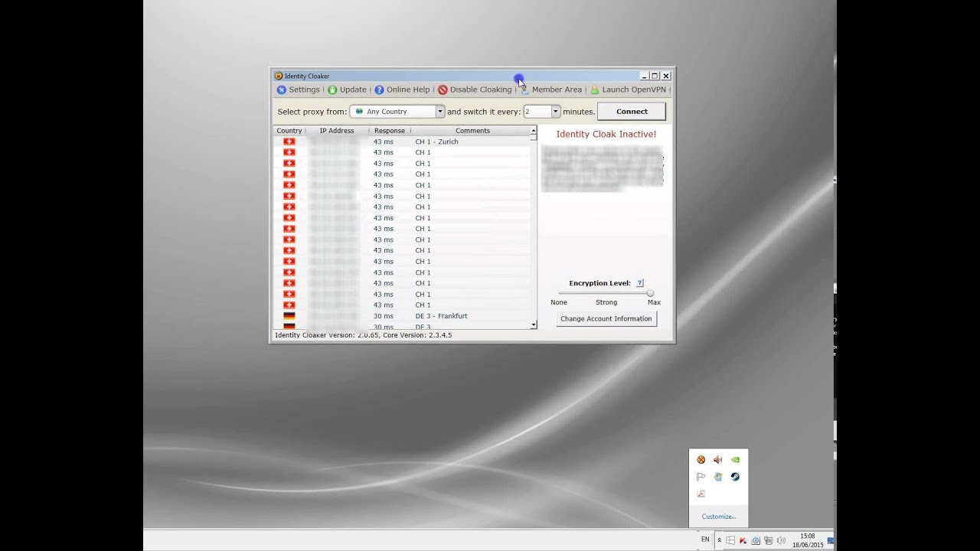Click the 30 ms response in the Frankfurt row
Viewport: 980px width, 551px height.
pyautogui.click(x=384, y=316)
